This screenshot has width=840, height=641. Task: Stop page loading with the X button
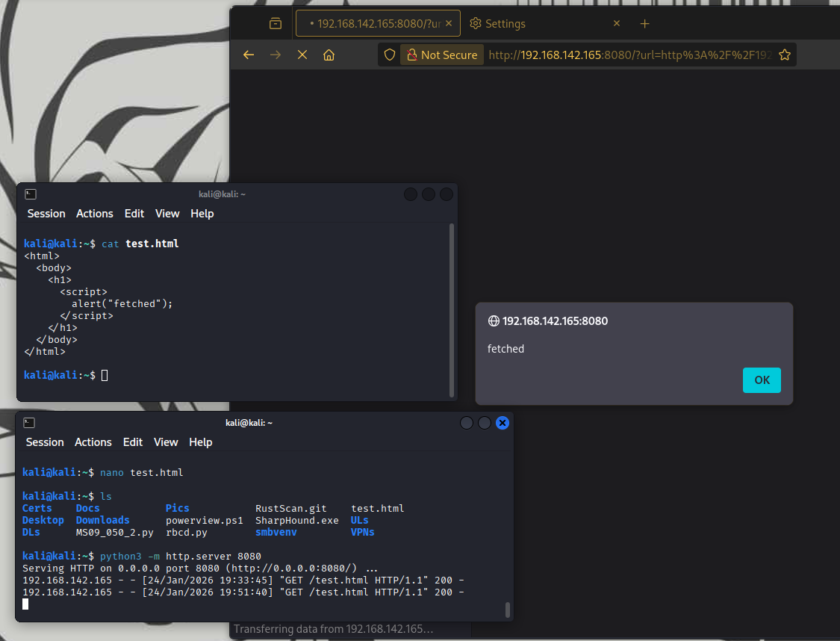tap(302, 55)
